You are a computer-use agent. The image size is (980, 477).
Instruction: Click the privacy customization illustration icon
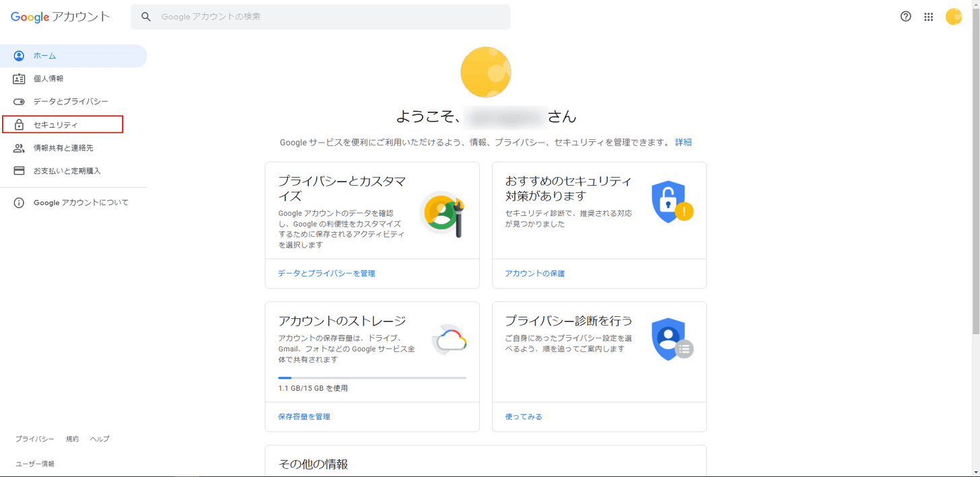coord(444,214)
